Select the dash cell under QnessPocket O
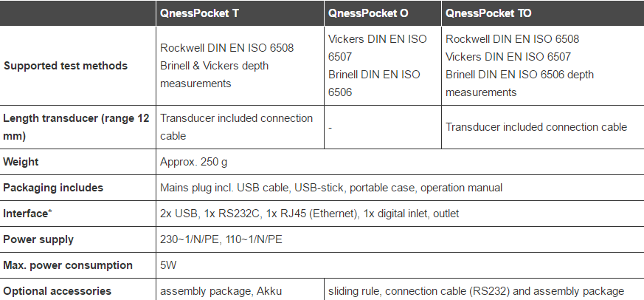 point(330,127)
